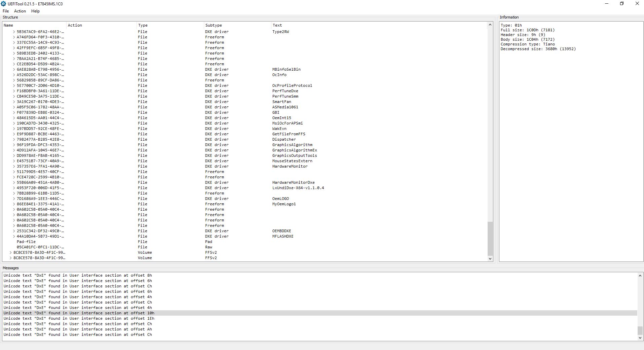The image size is (644, 350).
Task: Click Messages panel scroll down arrow
Action: (640, 338)
